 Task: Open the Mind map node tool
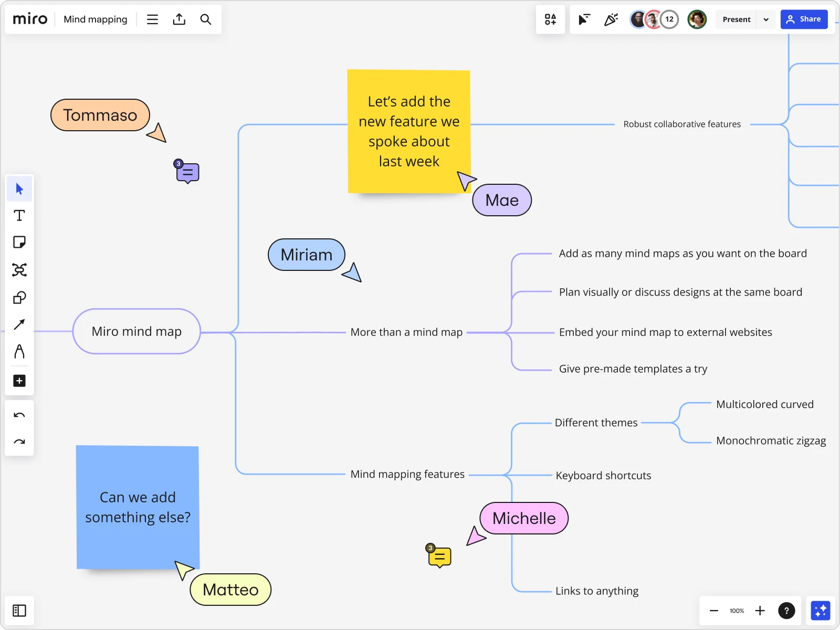(x=19, y=269)
